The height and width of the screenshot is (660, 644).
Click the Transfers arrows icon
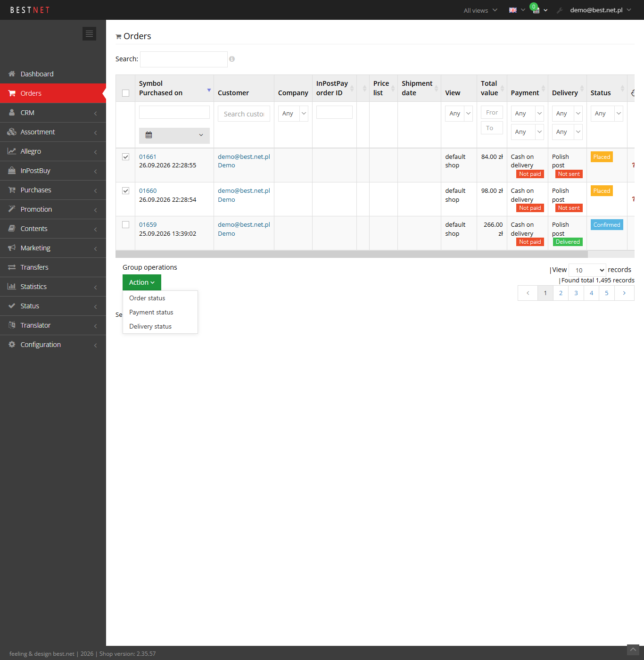[x=12, y=267]
